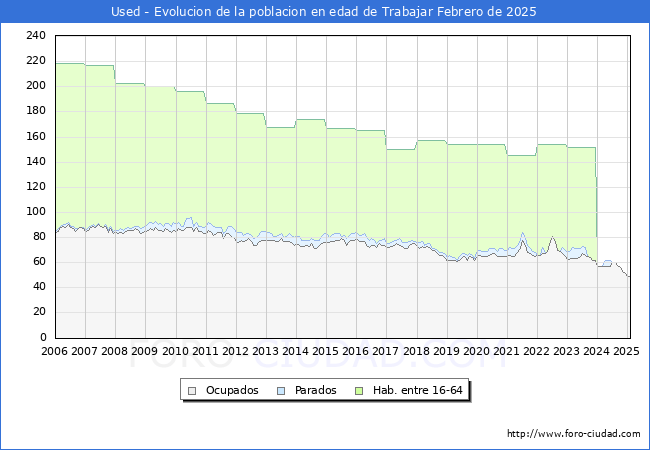Click the 2018 x-axis year label
The width and height of the screenshot is (650, 450).
[416, 351]
